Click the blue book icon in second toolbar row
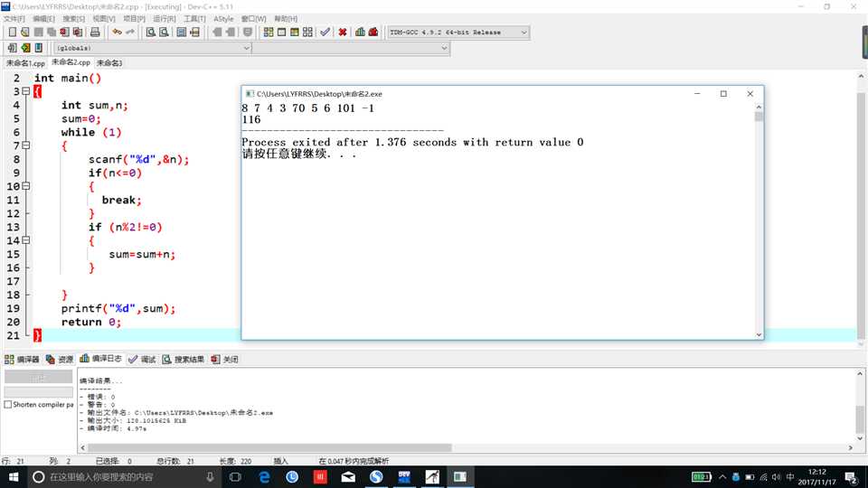Viewport: 868px width, 488px height. 39,48
